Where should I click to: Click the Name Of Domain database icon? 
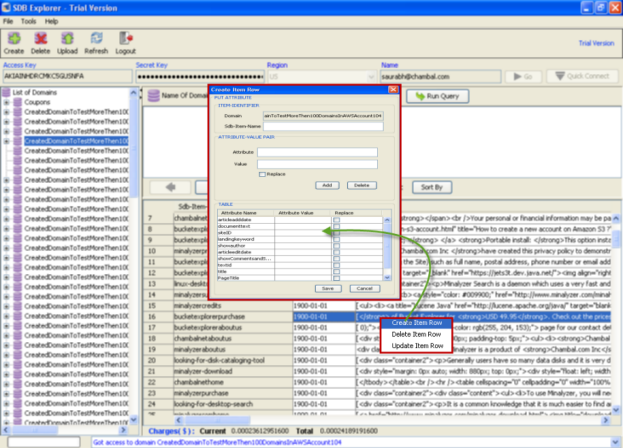[x=154, y=96]
